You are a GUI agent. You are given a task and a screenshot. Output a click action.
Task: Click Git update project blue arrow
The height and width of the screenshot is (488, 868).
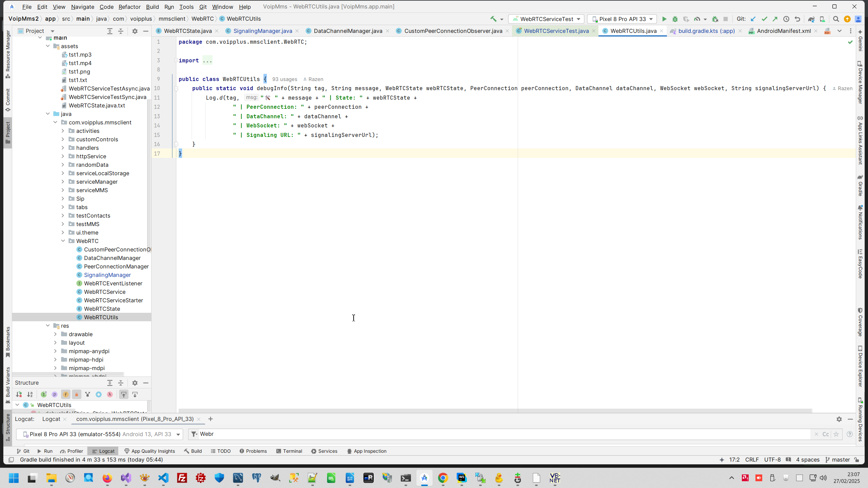pos(753,19)
